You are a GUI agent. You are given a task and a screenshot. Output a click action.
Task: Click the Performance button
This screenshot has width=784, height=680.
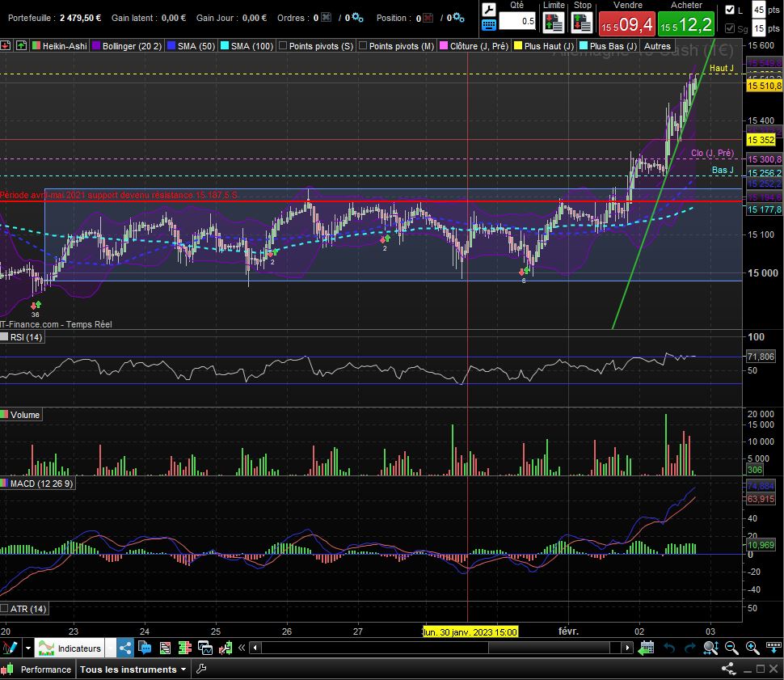pyautogui.click(x=37, y=669)
